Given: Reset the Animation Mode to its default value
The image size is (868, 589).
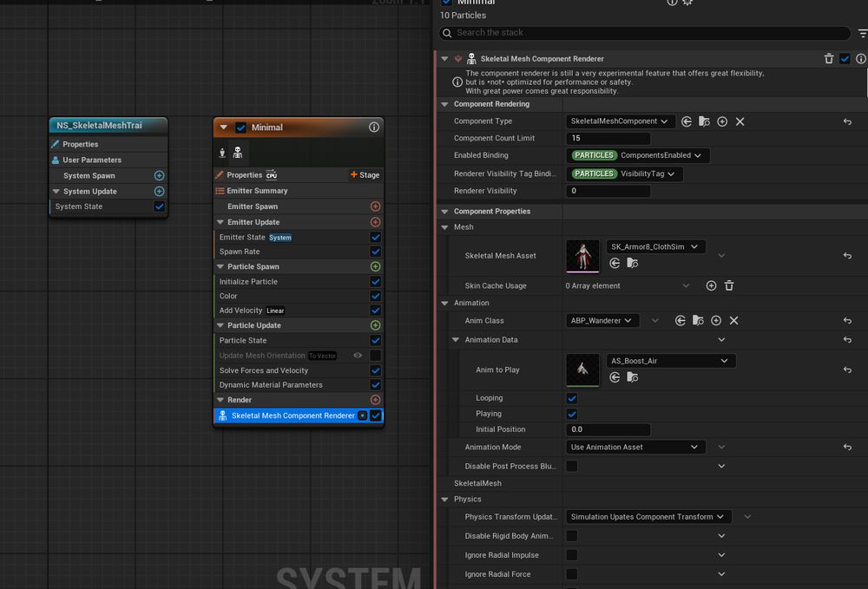Looking at the screenshot, I should 847,448.
